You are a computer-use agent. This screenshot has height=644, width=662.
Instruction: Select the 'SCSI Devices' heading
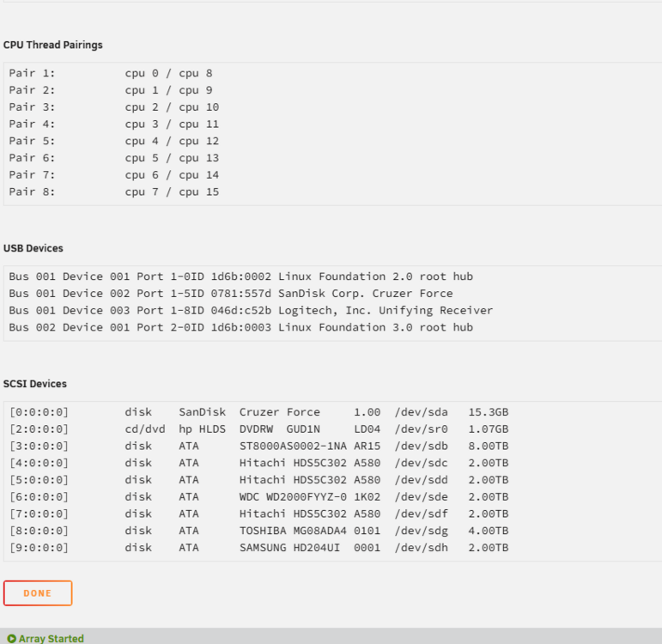(x=35, y=384)
